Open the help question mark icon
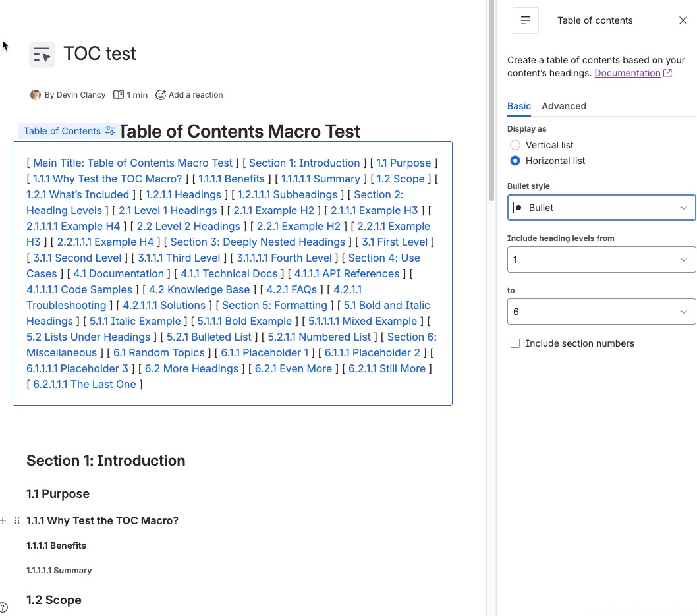Viewport: 697px width, 616px height. tap(3, 607)
